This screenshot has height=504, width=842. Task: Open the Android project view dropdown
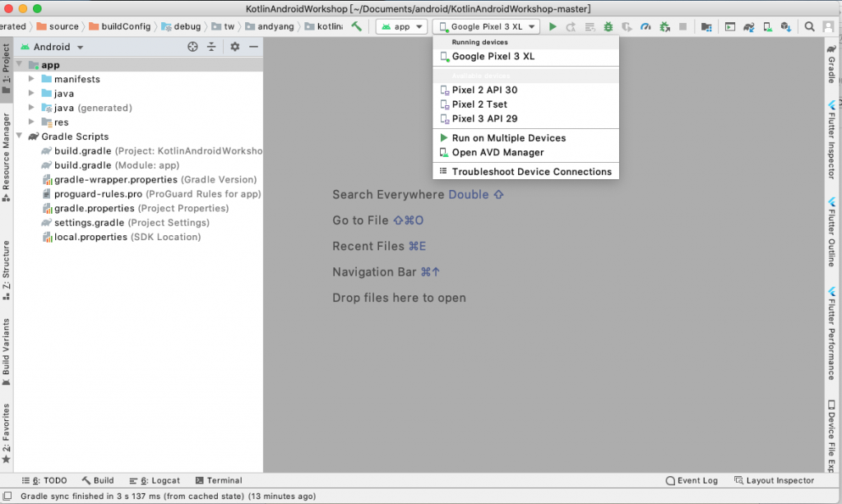(x=52, y=47)
